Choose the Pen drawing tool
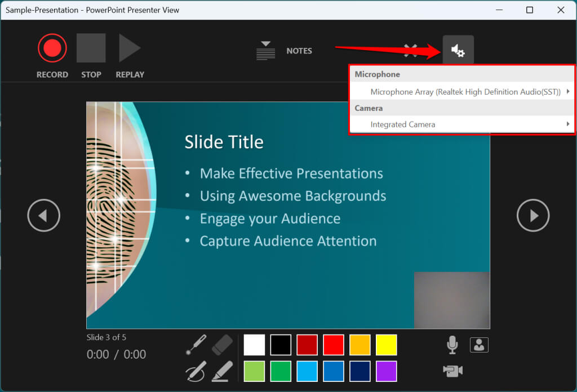 tap(196, 371)
